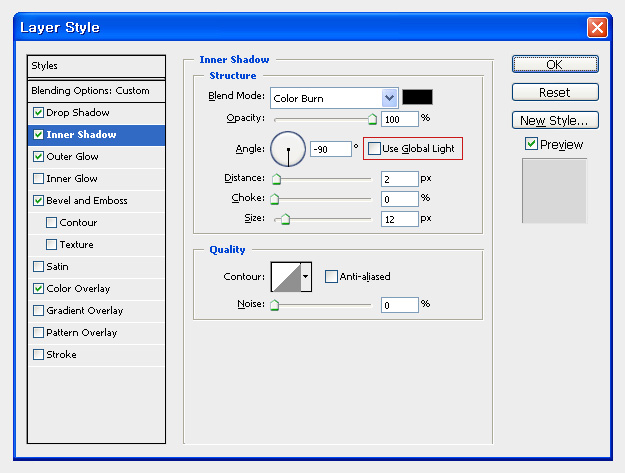Image resolution: width=625 pixels, height=473 pixels.
Task: Select the Satin label row
Action: point(96,266)
